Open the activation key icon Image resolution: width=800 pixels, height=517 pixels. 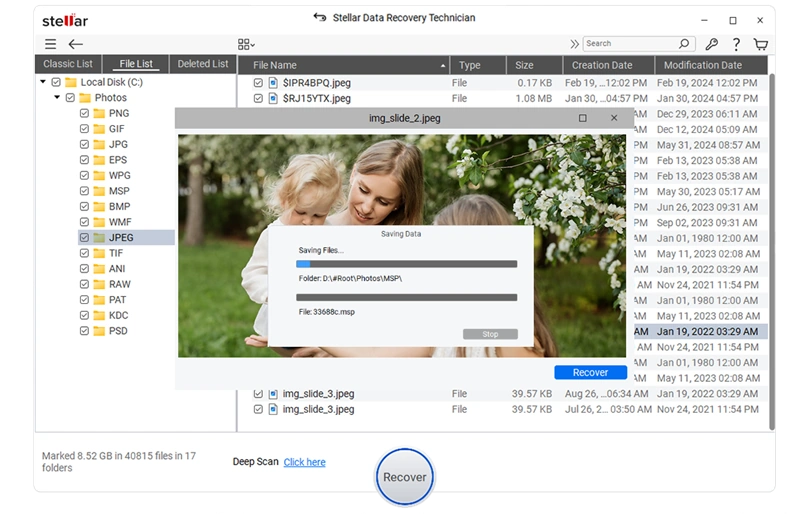pyautogui.click(x=711, y=44)
